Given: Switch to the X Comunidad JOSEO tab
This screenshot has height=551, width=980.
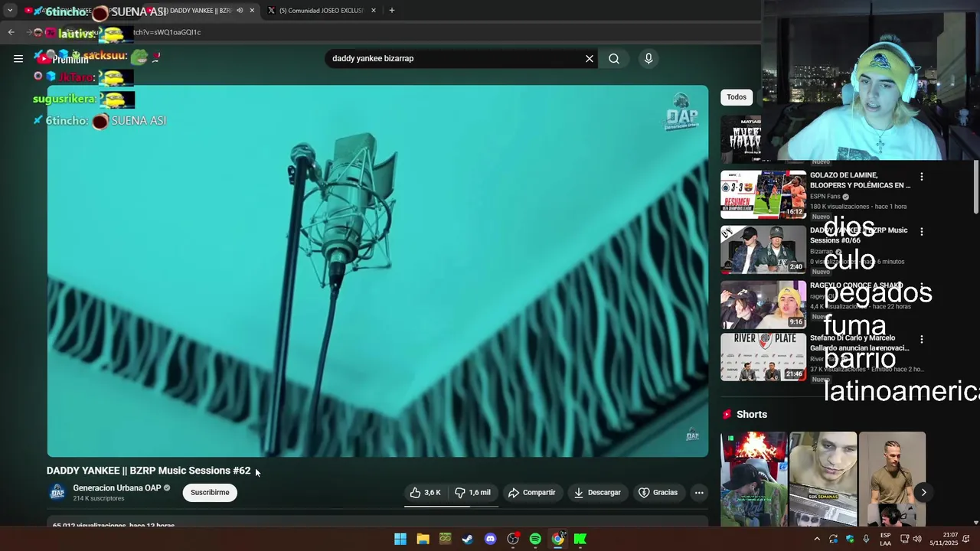Looking at the screenshot, I should (x=322, y=11).
